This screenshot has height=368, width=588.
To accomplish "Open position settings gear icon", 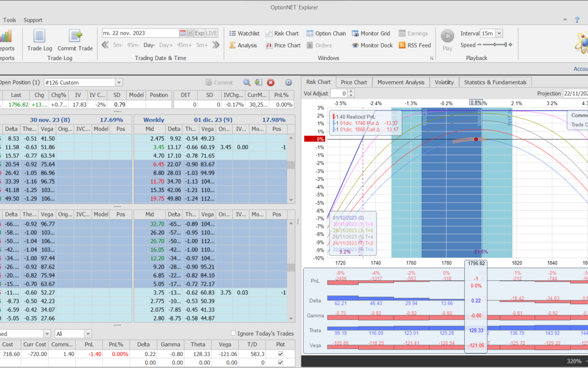I will pos(289,82).
